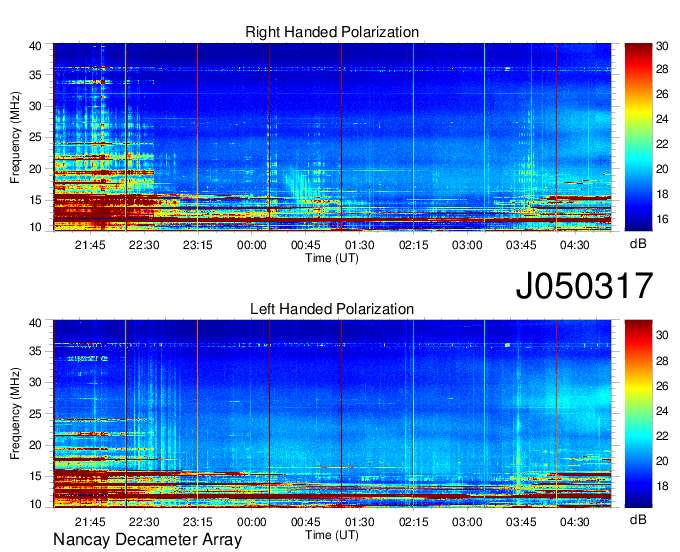
Task: Click the Time (UT) label under the Left Handed plot
Action: point(332,535)
